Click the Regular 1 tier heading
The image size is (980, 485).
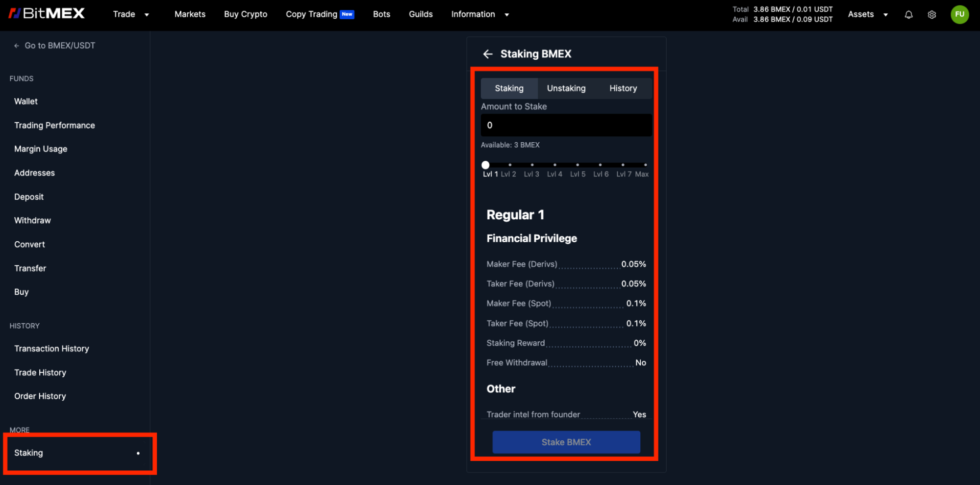515,215
